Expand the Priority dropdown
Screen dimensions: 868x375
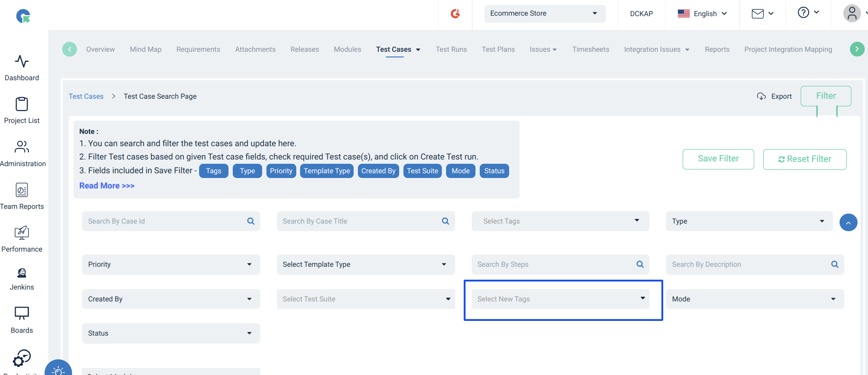[x=171, y=264]
